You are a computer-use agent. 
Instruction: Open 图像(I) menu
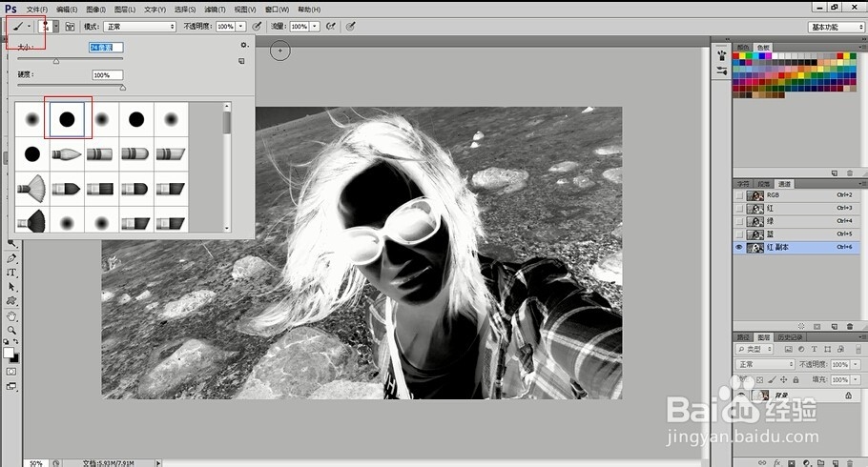pyautogui.click(x=95, y=10)
